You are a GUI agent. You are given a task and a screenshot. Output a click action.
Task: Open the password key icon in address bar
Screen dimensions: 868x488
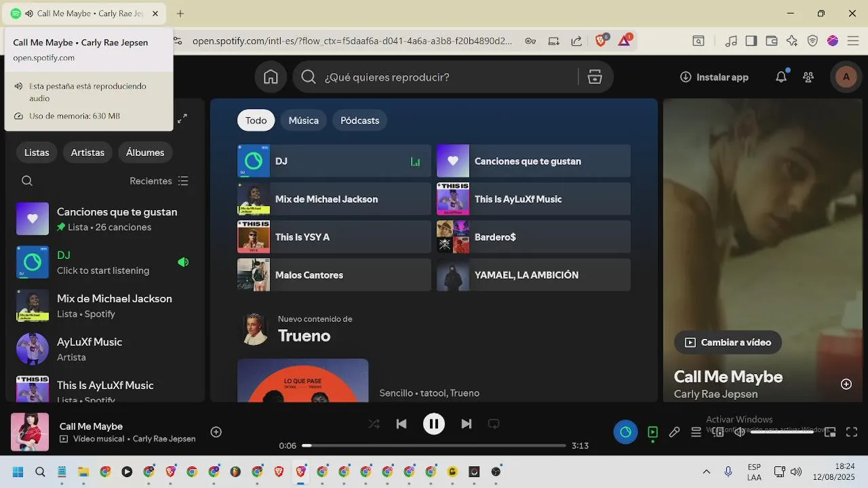[530, 41]
